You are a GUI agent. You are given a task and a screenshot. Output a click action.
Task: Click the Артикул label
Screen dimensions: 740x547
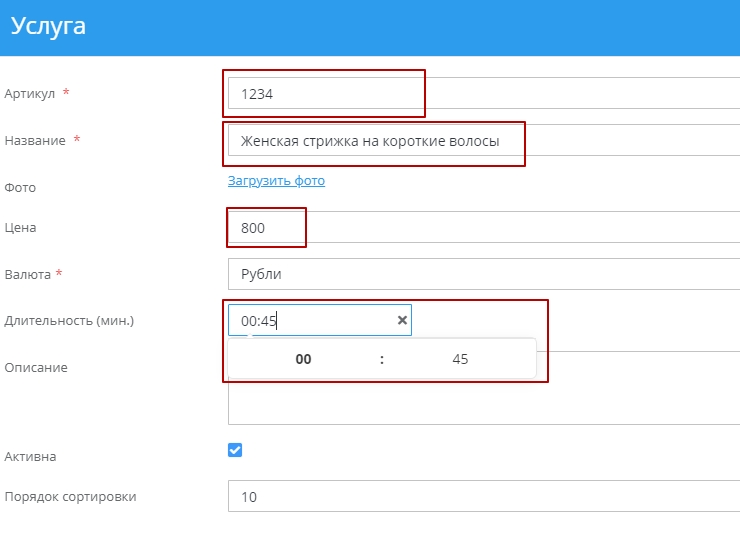(x=31, y=93)
